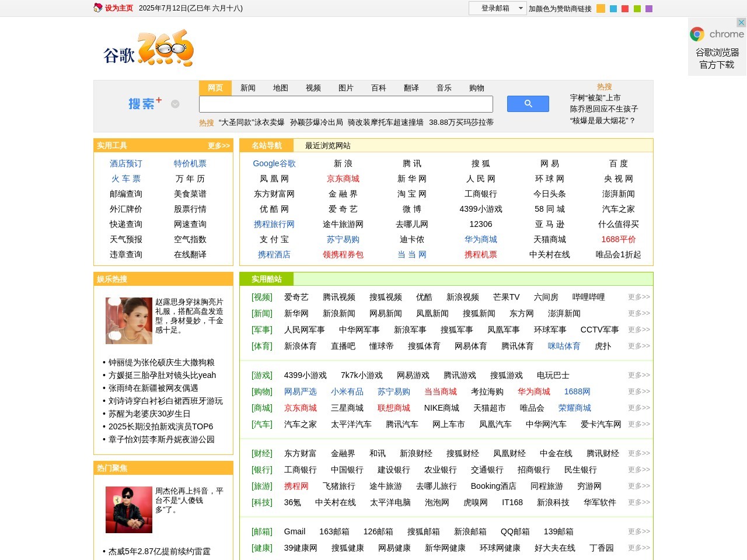Select the 最近浏览网站 tab
The height and width of the screenshot is (560, 747).
coord(326,146)
